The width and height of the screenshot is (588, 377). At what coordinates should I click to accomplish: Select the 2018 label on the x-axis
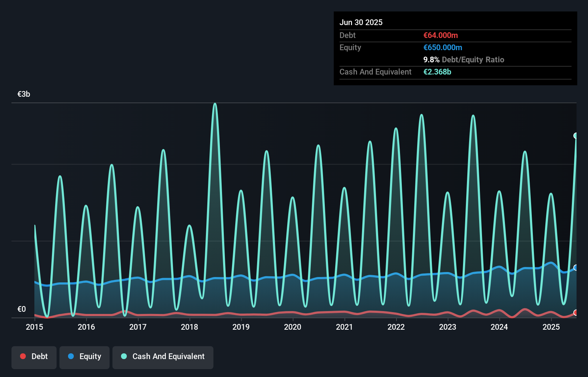(189, 327)
